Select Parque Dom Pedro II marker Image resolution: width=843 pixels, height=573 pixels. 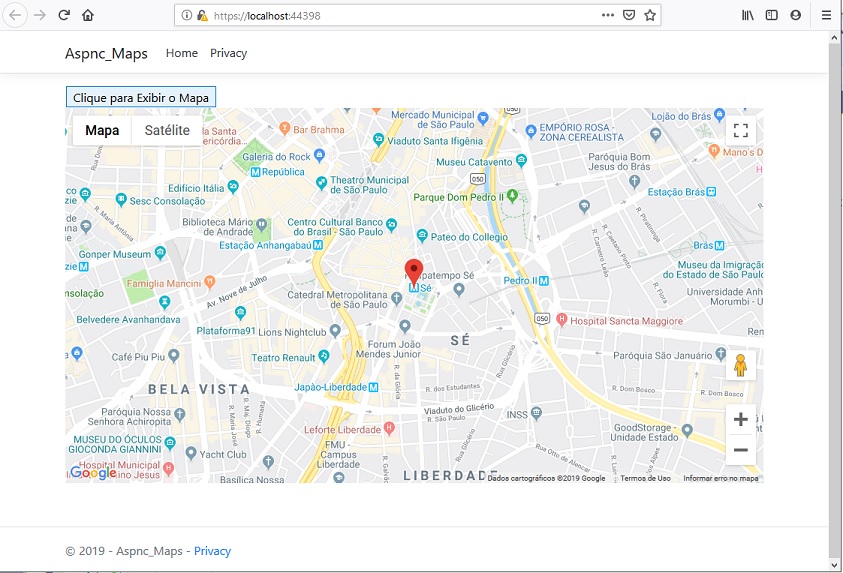pyautogui.click(x=512, y=196)
